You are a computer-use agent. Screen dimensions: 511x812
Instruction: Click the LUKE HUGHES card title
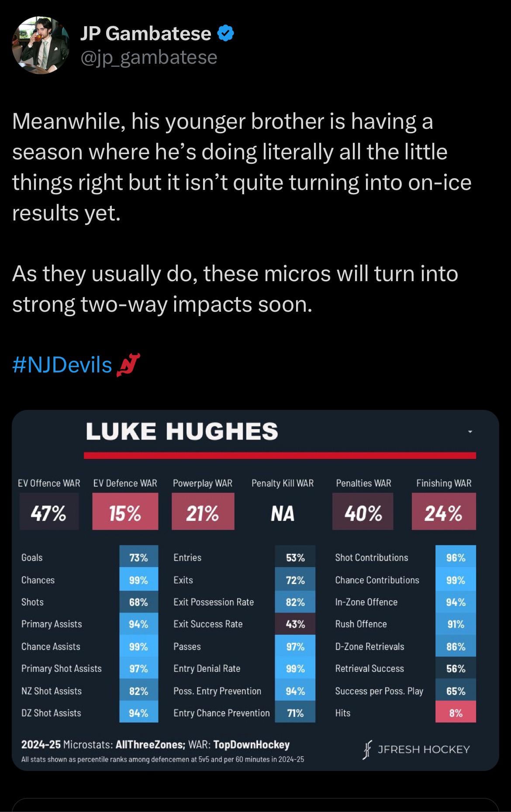pos(182,431)
